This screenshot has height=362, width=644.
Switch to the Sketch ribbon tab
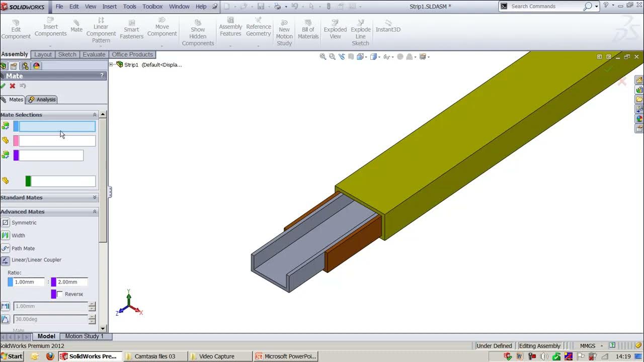pos(67,54)
